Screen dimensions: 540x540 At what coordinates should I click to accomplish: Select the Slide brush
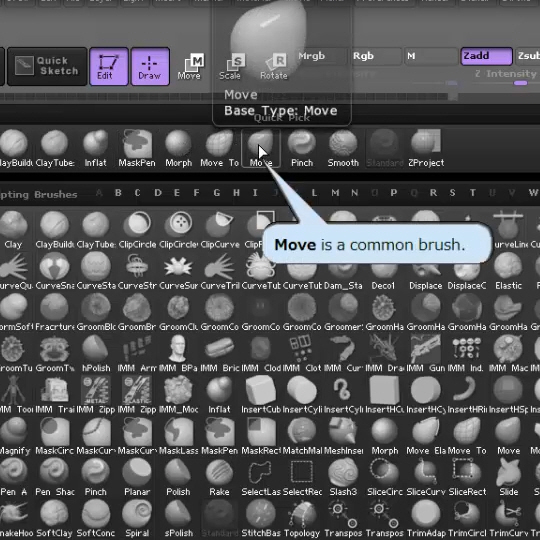[x=508, y=478]
